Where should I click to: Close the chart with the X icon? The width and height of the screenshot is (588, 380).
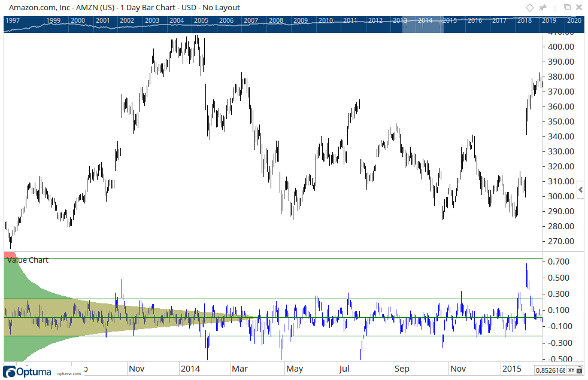click(580, 7)
